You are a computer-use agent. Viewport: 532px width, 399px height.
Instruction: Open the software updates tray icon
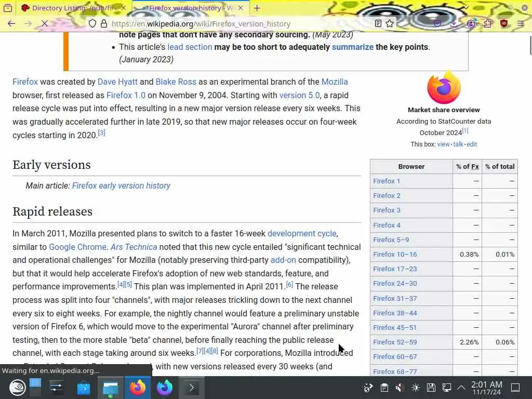pos(368,388)
